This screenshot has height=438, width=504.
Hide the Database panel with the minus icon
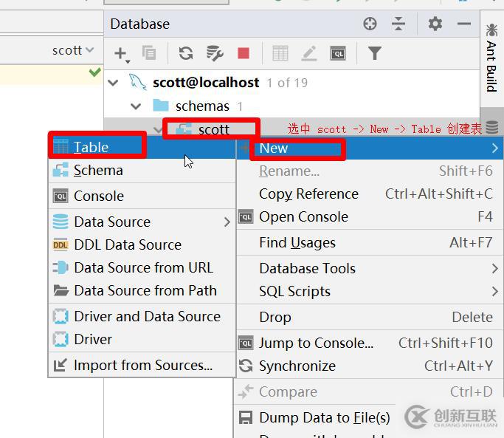464,24
